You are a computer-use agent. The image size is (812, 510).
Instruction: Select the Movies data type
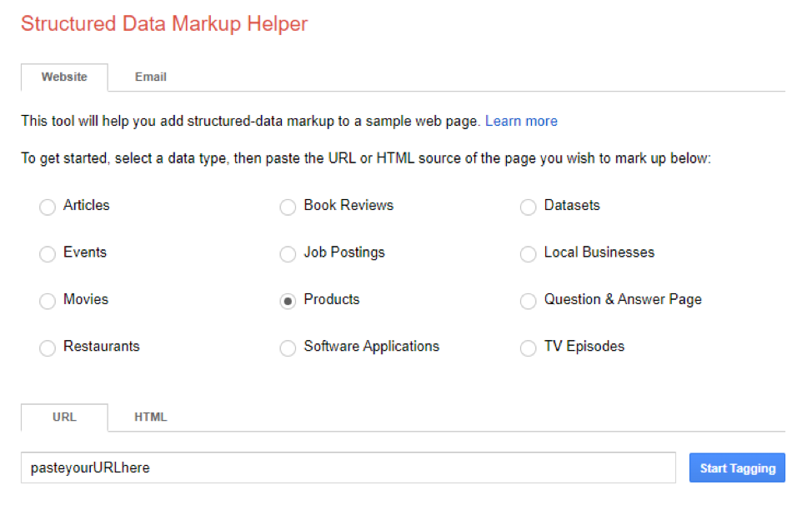48,301
